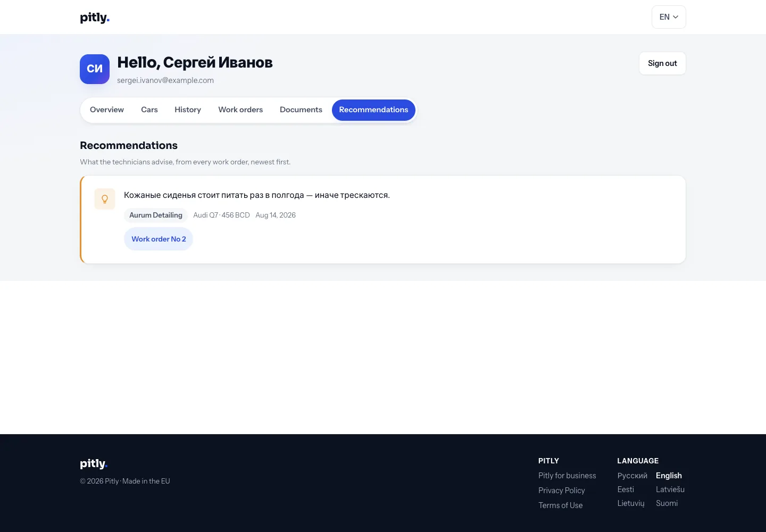
Task: Switch language to Latviešu
Action: [x=670, y=489]
